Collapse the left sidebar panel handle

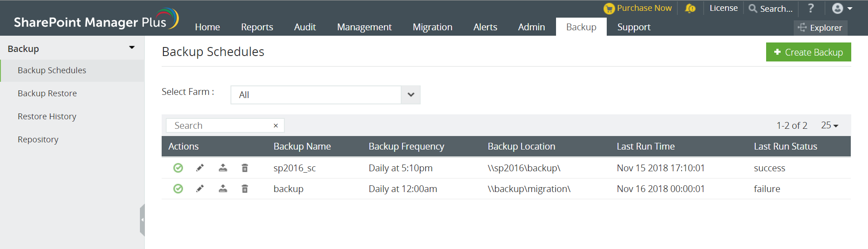pos(142,220)
